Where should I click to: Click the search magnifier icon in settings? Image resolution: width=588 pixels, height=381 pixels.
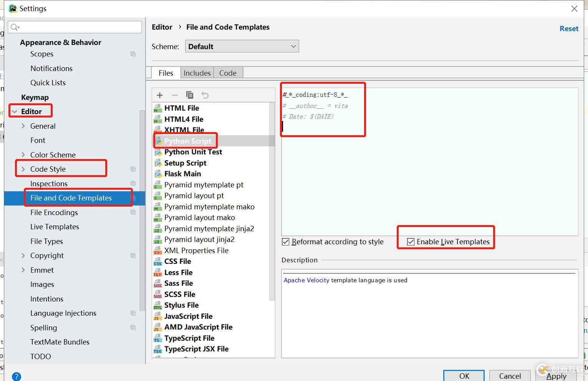[x=15, y=27]
